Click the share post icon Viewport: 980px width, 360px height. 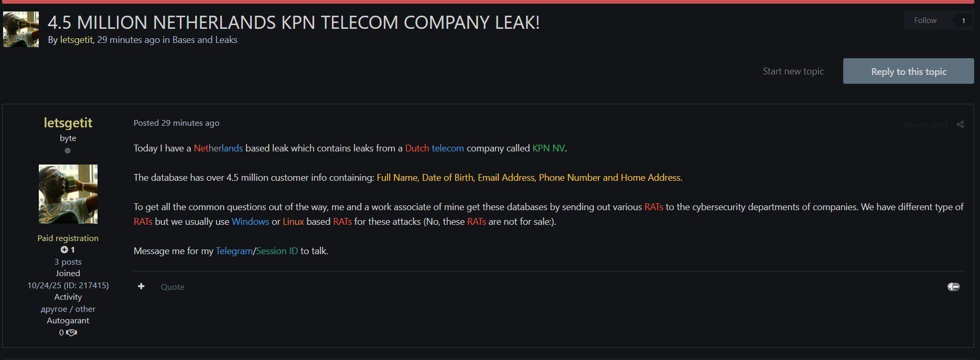coord(960,125)
